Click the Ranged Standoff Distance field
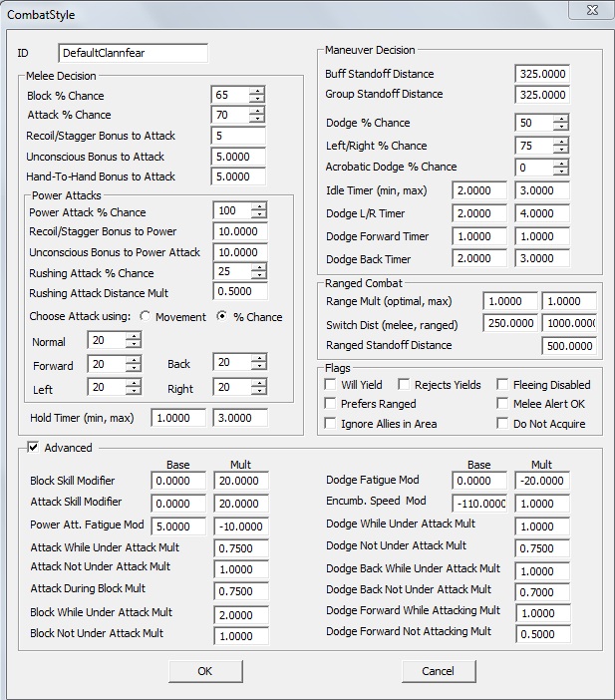 pyautogui.click(x=569, y=346)
